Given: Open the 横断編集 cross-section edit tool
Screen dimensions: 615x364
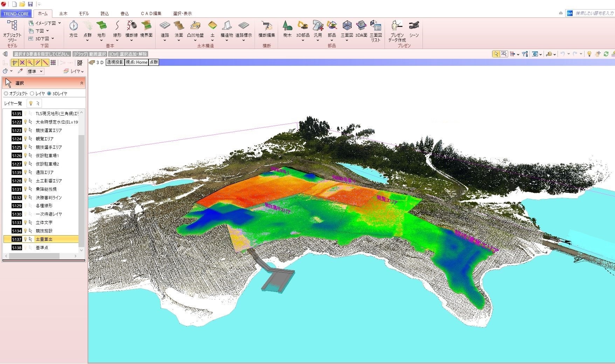Looking at the screenshot, I should point(267,26).
